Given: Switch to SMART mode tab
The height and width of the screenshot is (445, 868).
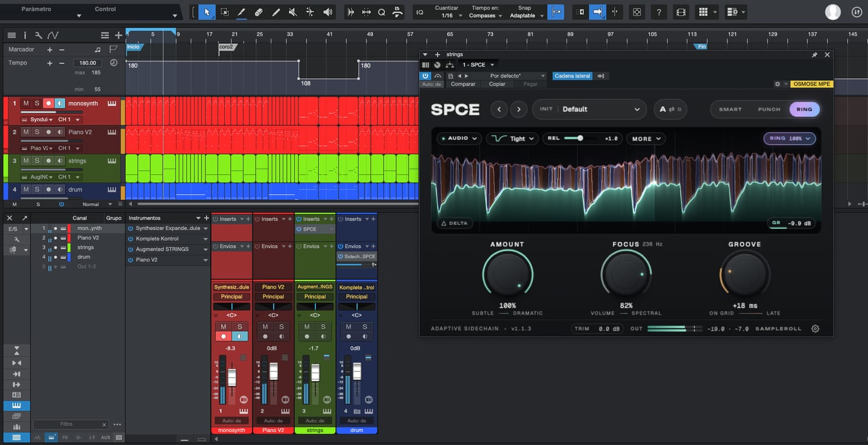Looking at the screenshot, I should (x=730, y=109).
